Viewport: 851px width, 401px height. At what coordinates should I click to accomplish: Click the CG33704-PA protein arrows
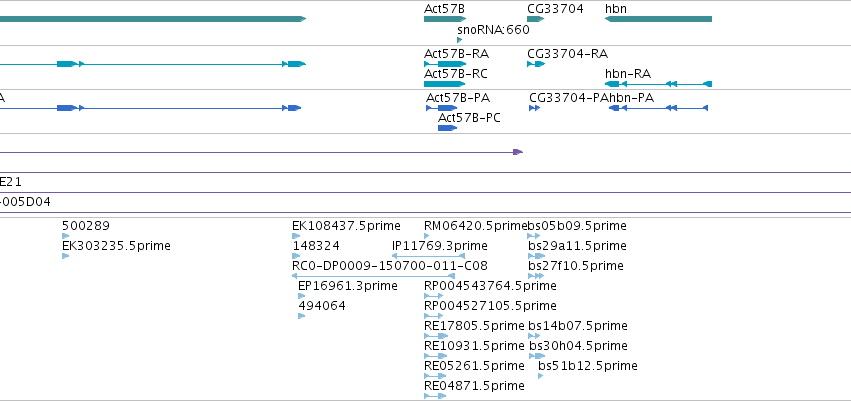pos(535,108)
